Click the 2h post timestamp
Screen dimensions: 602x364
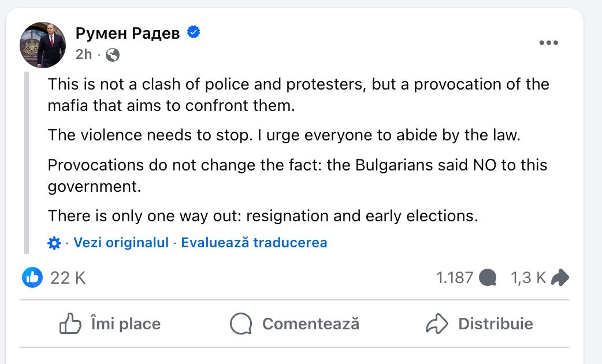point(83,54)
